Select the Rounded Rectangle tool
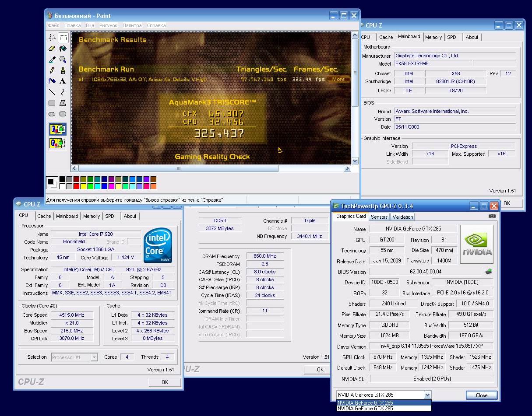The width and height of the screenshot is (532, 416). click(63, 114)
